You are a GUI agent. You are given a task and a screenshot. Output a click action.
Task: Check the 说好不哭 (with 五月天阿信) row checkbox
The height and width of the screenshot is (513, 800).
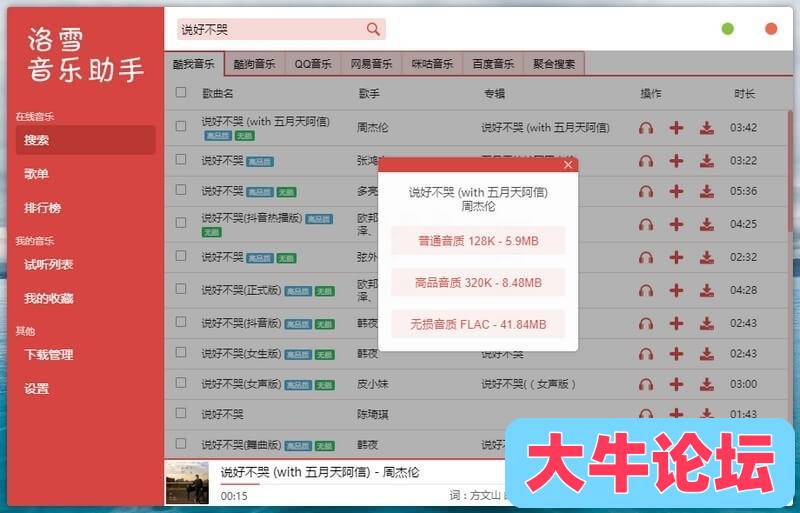(x=181, y=126)
